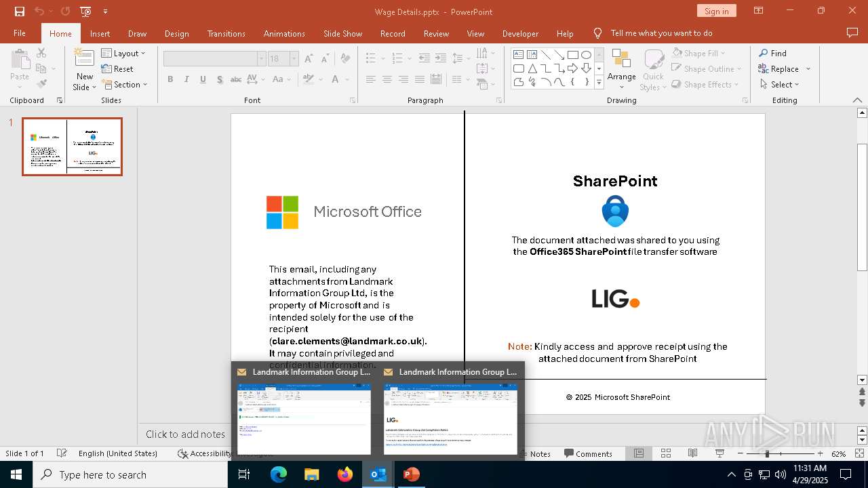Switch to the Design tab
This screenshot has height=488, width=868.
176,33
